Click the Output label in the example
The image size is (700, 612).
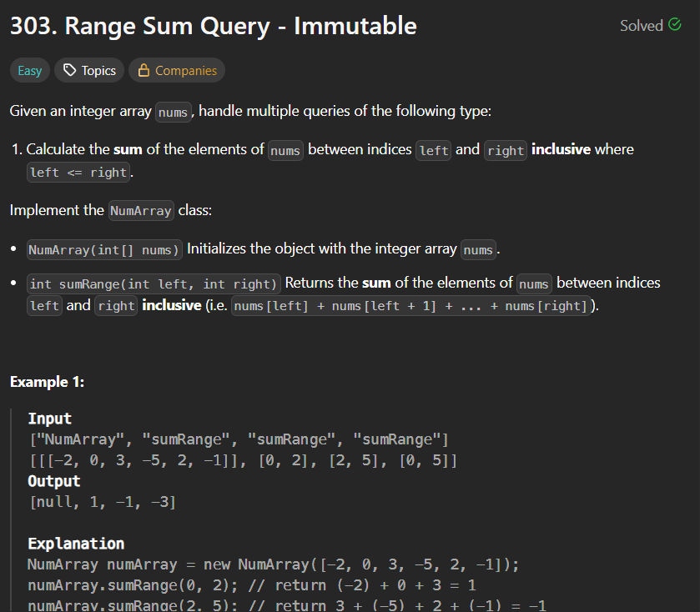pyautogui.click(x=54, y=481)
